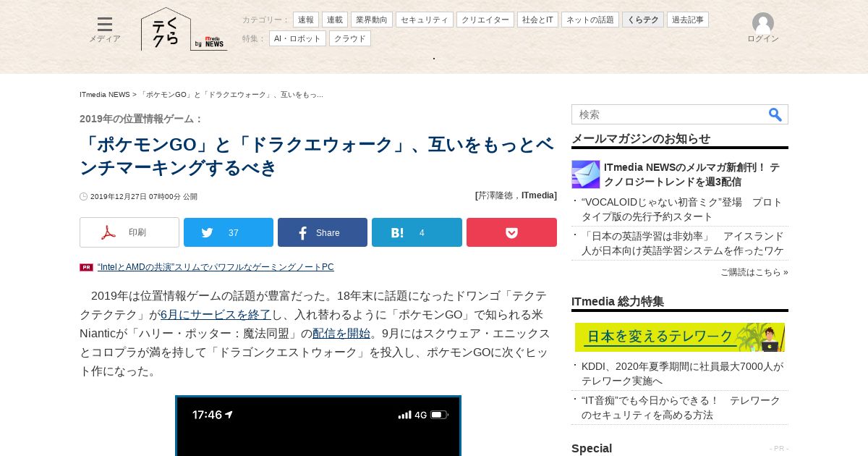Open the VOCALOIDじゃない初音ミク article
868x456 pixels.
(x=682, y=209)
